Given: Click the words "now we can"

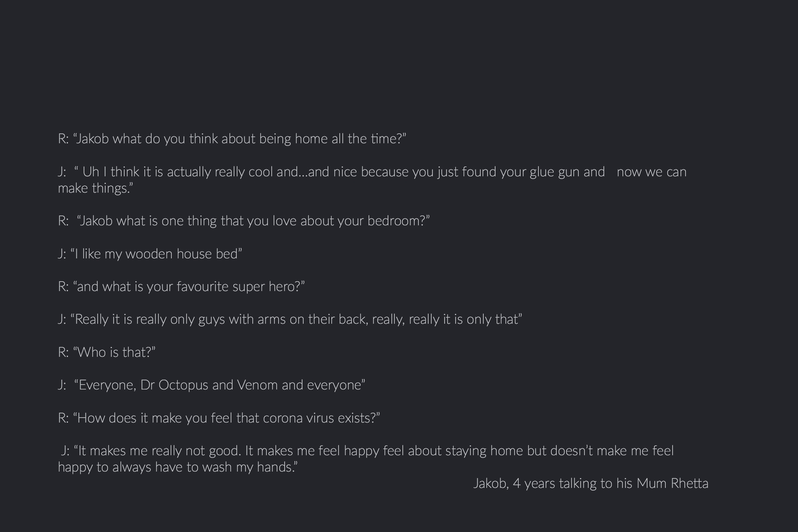Looking at the screenshot, I should tap(651, 172).
